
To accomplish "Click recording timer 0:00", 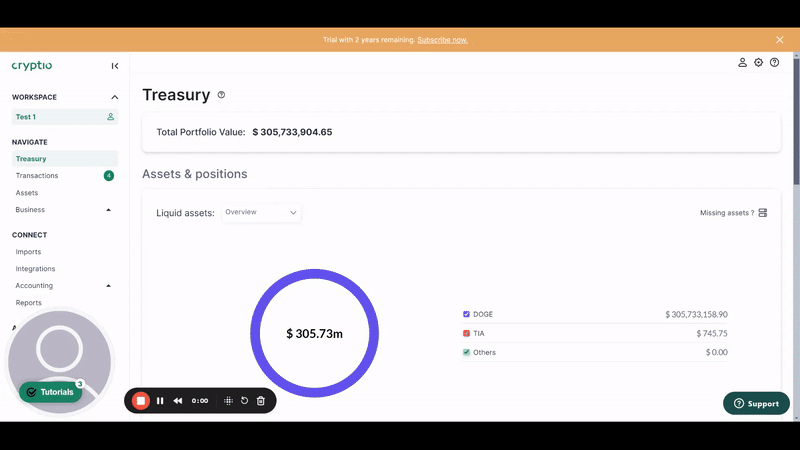I will pyautogui.click(x=199, y=401).
